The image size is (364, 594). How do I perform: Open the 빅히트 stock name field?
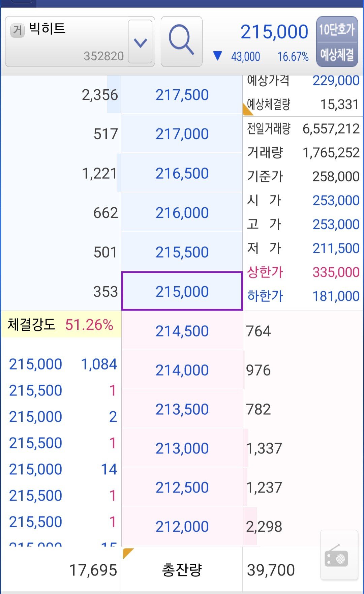[x=67, y=41]
